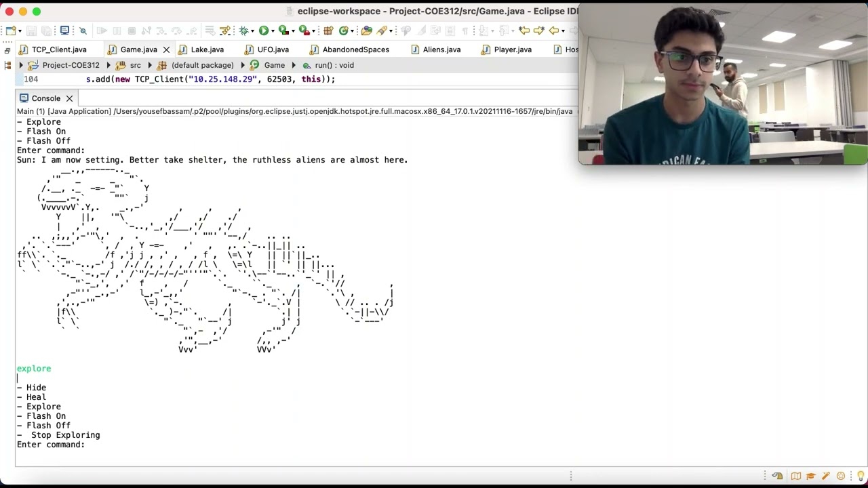Viewport: 868px width, 488px height.
Task: Click the Back navigation arrow
Action: (x=554, y=30)
